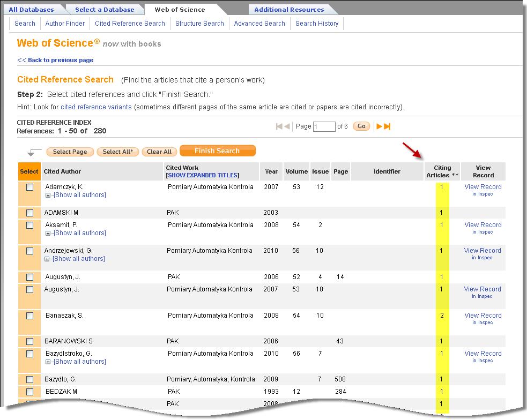Check the BARANOWSKI S row box
This screenshot has width=527, height=420.
click(x=29, y=341)
